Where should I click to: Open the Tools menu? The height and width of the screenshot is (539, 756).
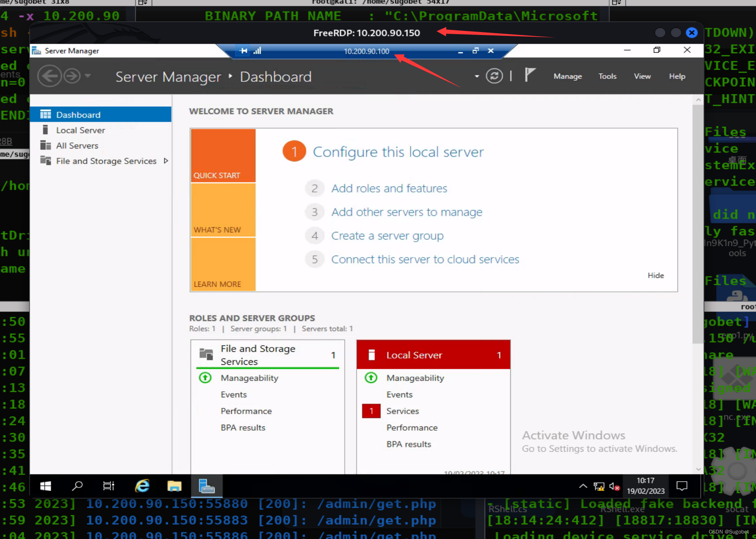(607, 76)
